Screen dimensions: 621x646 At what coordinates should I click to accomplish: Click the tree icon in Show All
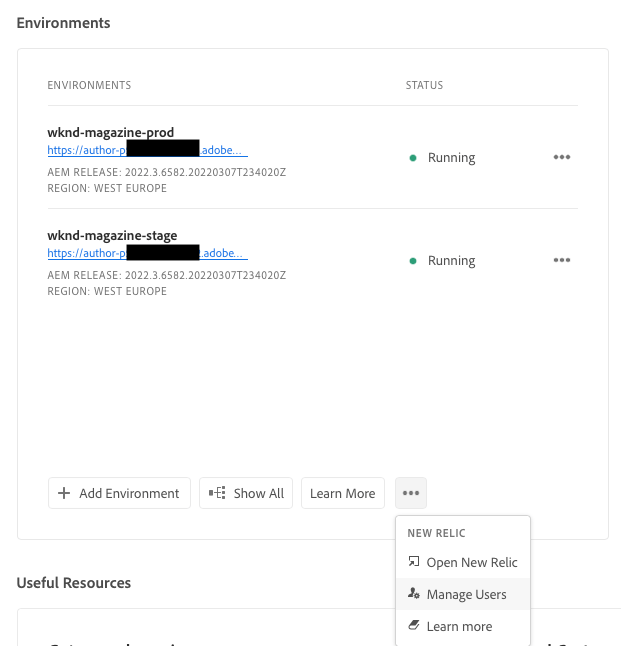point(217,493)
